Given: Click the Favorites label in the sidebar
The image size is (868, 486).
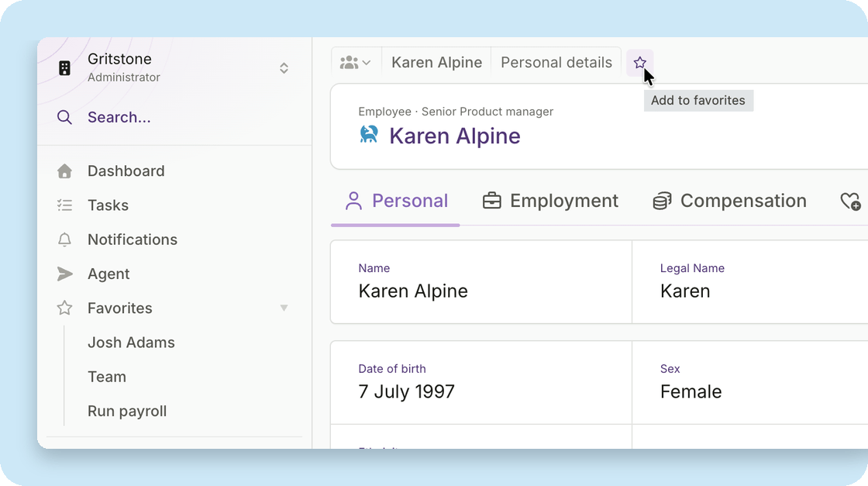Looking at the screenshot, I should (x=119, y=308).
